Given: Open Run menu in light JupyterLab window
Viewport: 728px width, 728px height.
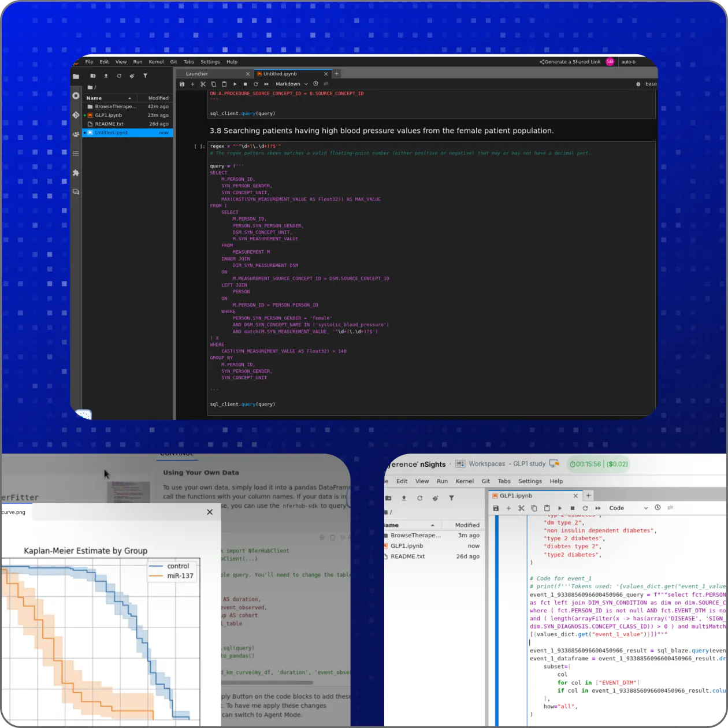Looking at the screenshot, I should point(442,481).
